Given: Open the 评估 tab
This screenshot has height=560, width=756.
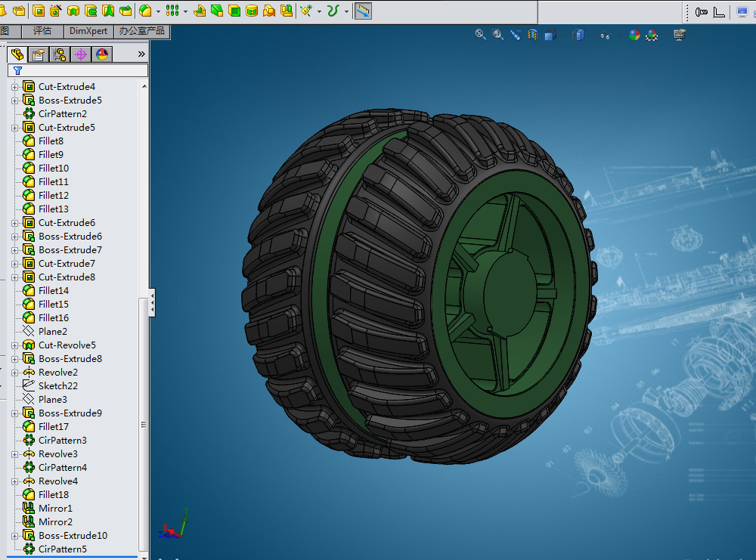Looking at the screenshot, I should tap(42, 31).
